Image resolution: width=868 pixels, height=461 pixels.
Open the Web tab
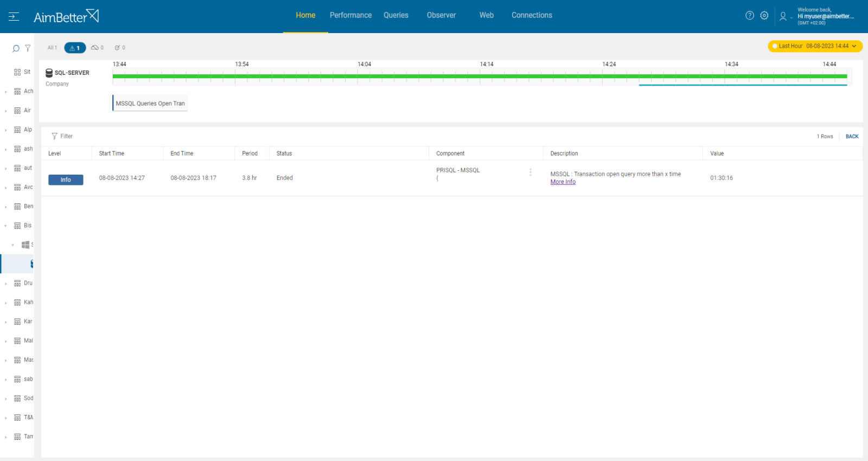pyautogui.click(x=487, y=15)
